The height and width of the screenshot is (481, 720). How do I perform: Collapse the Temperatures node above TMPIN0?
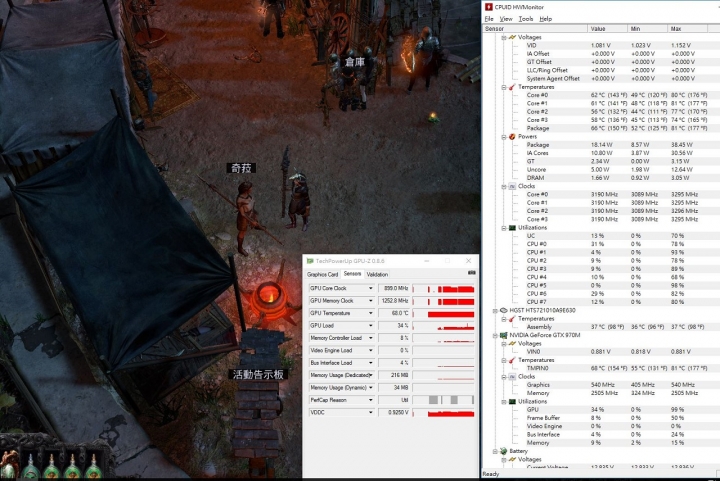click(504, 360)
